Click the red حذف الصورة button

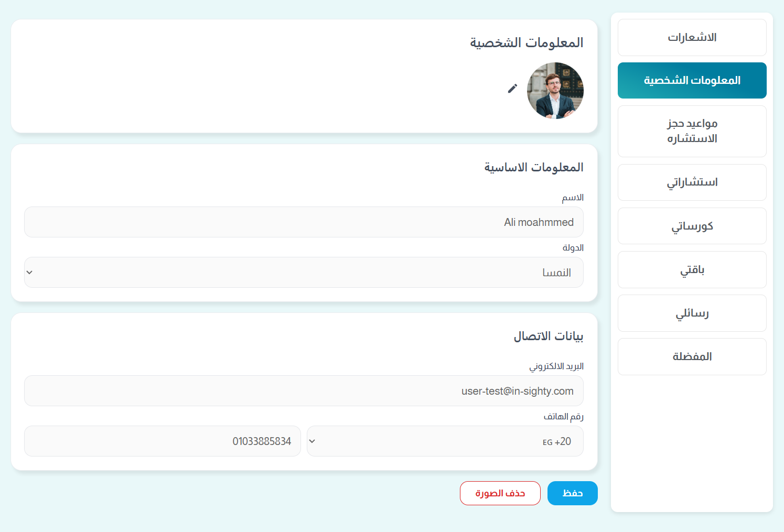pyautogui.click(x=500, y=493)
